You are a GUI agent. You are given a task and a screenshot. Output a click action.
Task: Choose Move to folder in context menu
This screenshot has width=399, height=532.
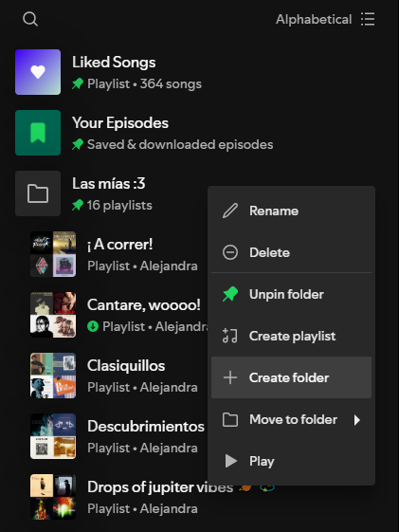tap(291, 419)
